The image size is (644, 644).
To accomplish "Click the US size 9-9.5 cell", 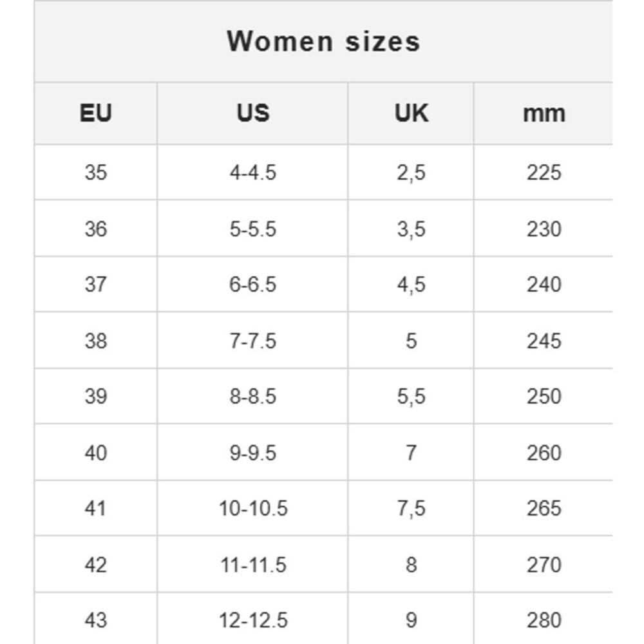I will tap(252, 453).
